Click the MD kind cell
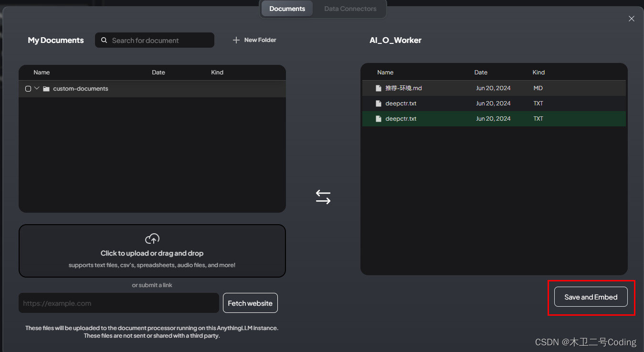This screenshot has width=644, height=352. pyautogui.click(x=538, y=88)
